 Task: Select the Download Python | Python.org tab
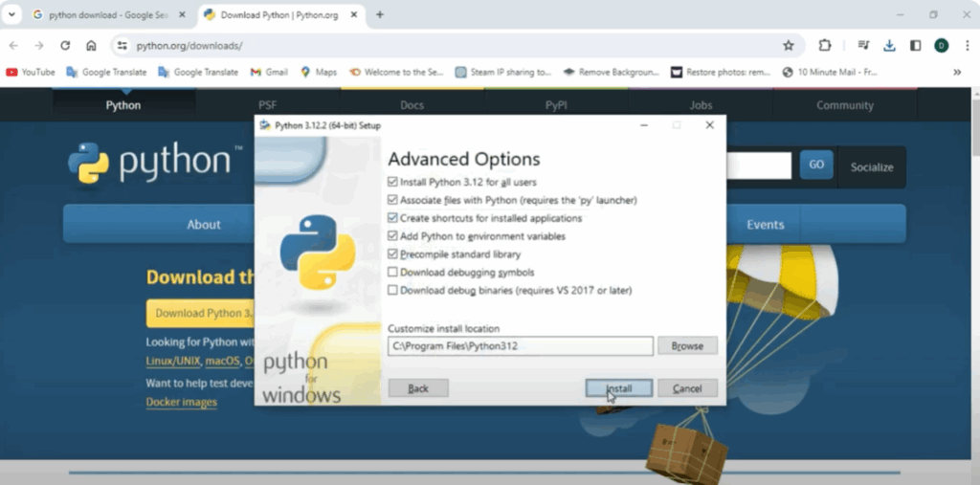click(281, 15)
